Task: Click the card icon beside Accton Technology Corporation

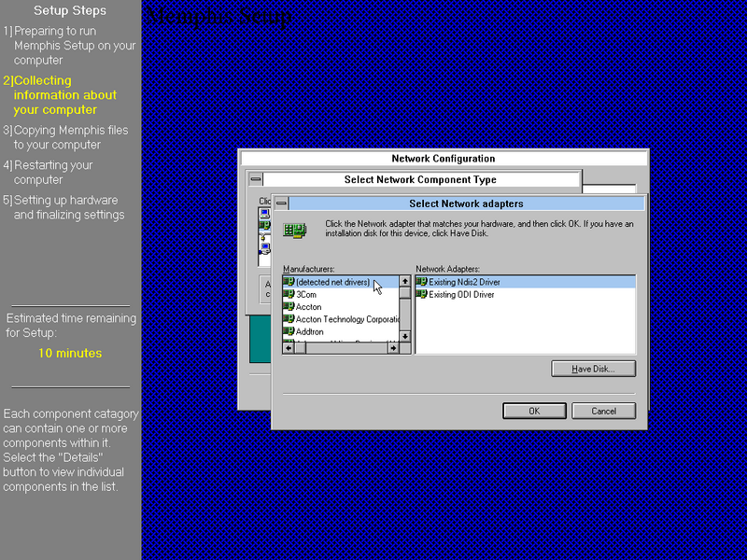Action: tap(289, 319)
